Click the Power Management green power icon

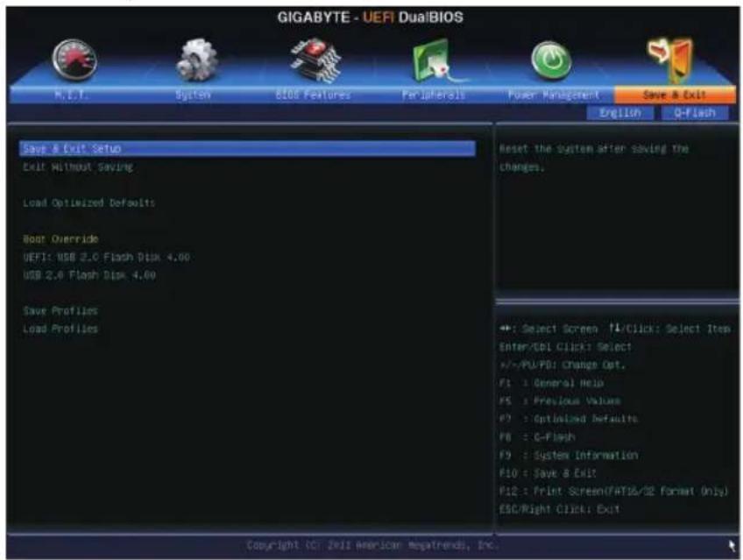[551, 60]
